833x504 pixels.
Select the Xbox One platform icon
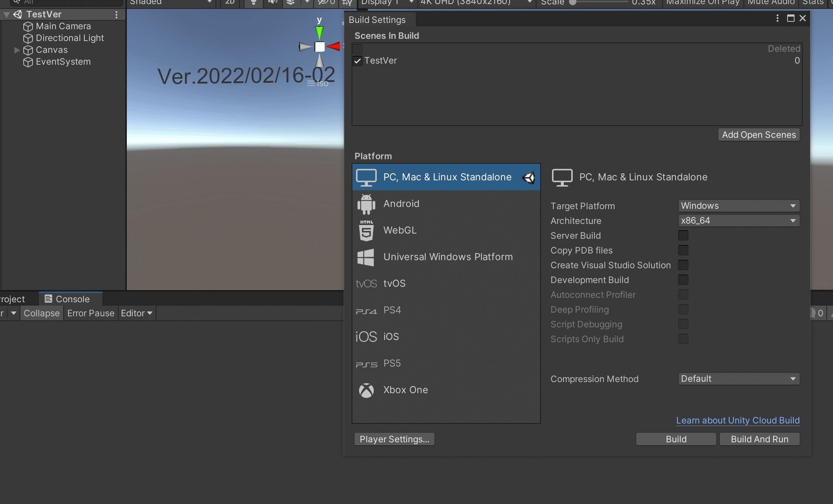[367, 389]
